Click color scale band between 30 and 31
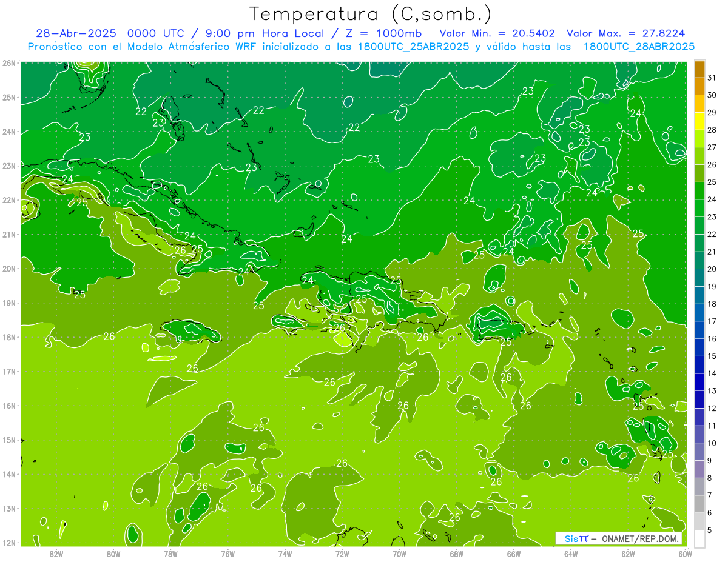The width and height of the screenshot is (728, 562). [x=699, y=87]
